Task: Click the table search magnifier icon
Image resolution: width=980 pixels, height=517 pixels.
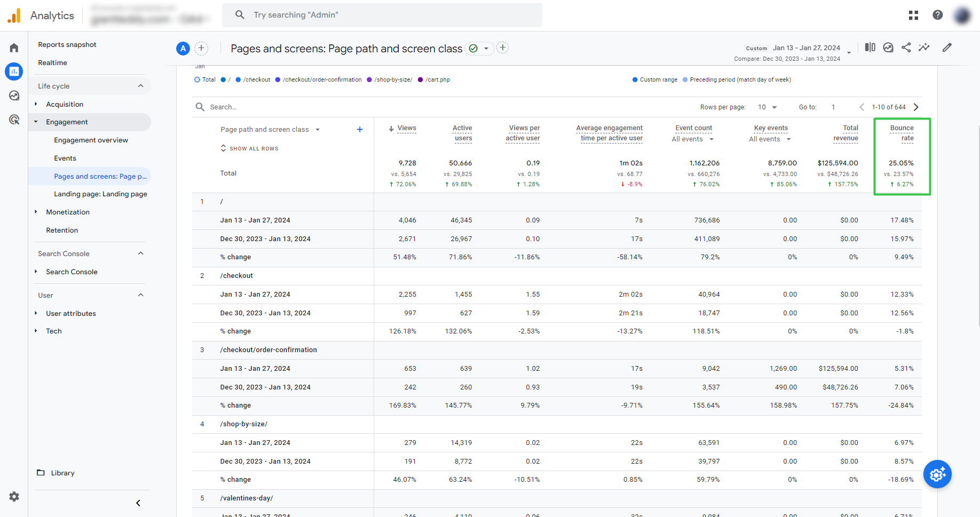Action: click(x=200, y=107)
